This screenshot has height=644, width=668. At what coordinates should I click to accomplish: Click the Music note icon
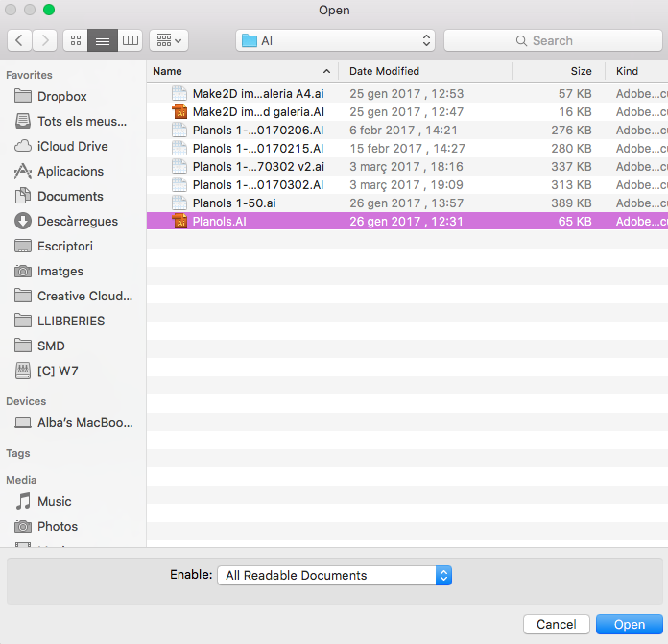(x=23, y=501)
